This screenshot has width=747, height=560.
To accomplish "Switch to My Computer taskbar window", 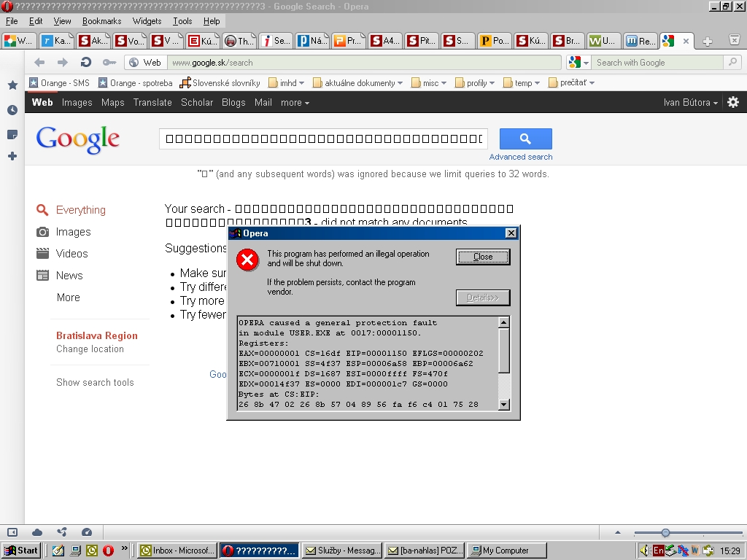I will (506, 551).
